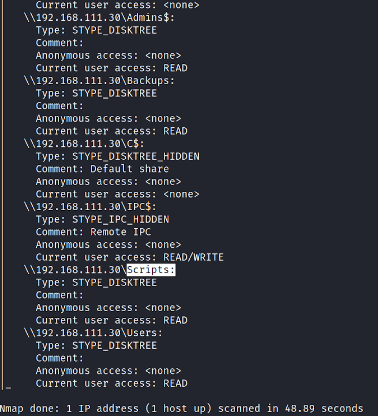Click READ access under Scripts share
Viewport: 378px width, 416px height.
[x=175, y=320]
